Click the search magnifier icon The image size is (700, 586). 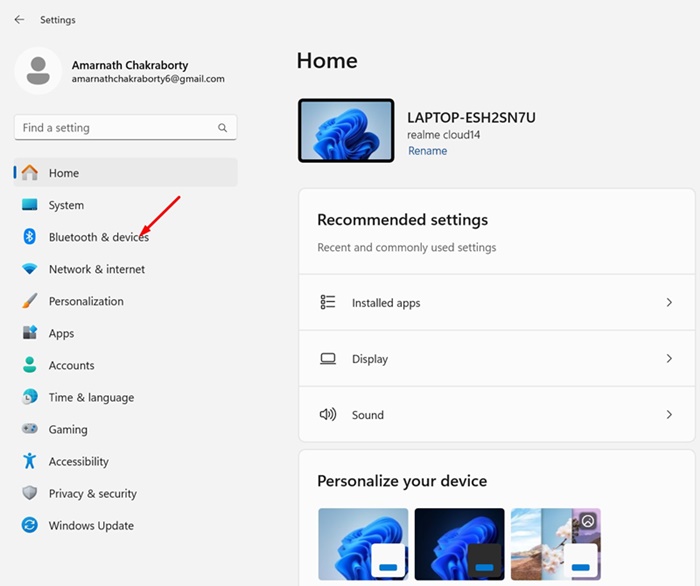click(x=222, y=128)
